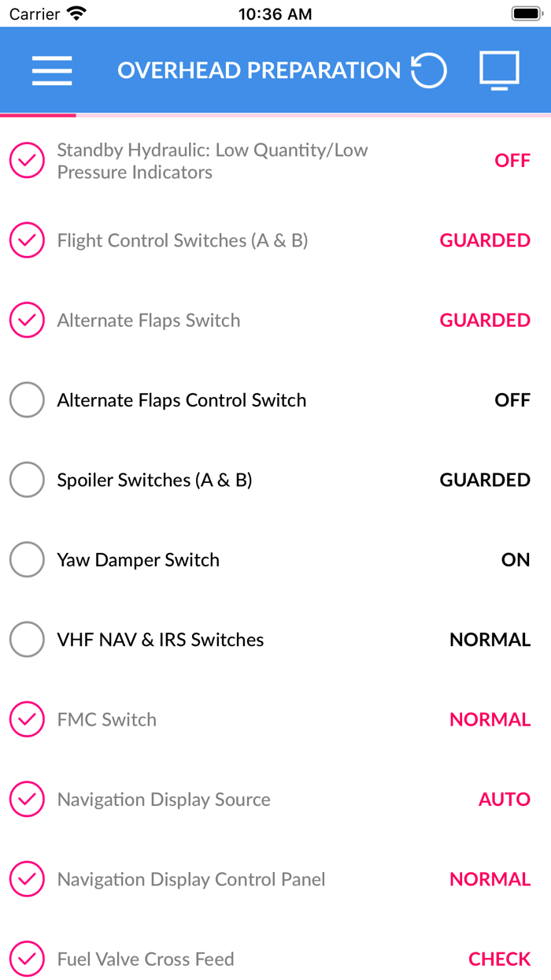Open the hamburger navigation menu
551x980 pixels.
pyautogui.click(x=51, y=70)
